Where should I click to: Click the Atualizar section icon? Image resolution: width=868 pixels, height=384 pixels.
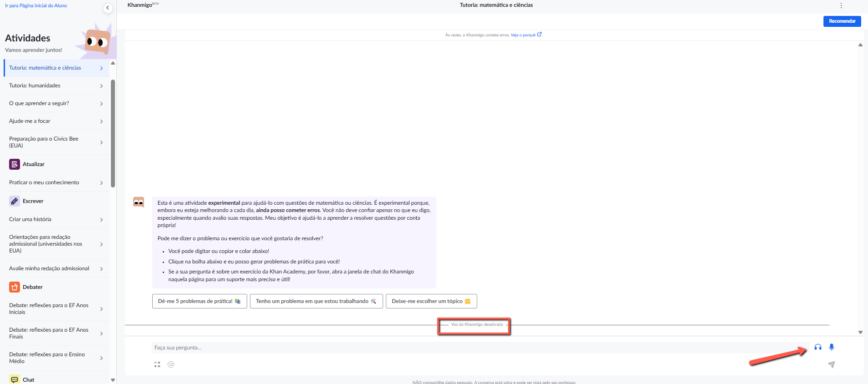(15, 164)
